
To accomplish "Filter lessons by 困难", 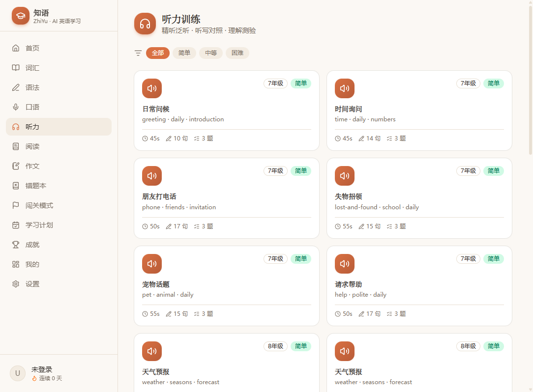I will [x=237, y=53].
